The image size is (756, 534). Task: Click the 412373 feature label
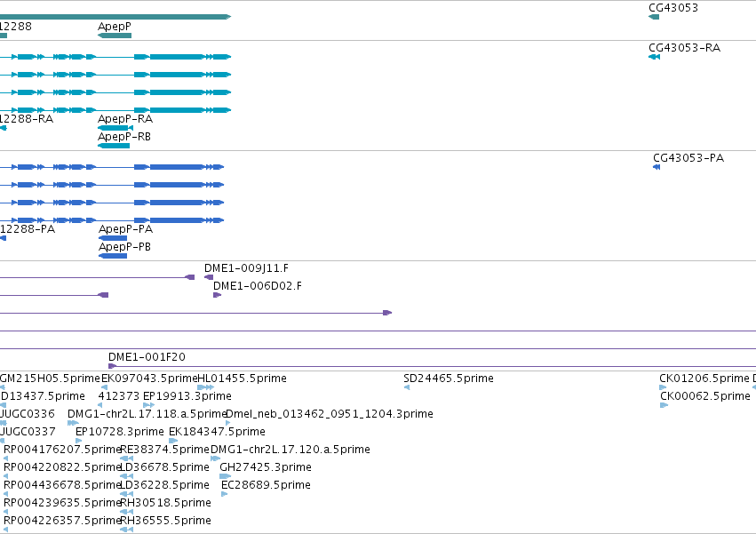[119, 396]
